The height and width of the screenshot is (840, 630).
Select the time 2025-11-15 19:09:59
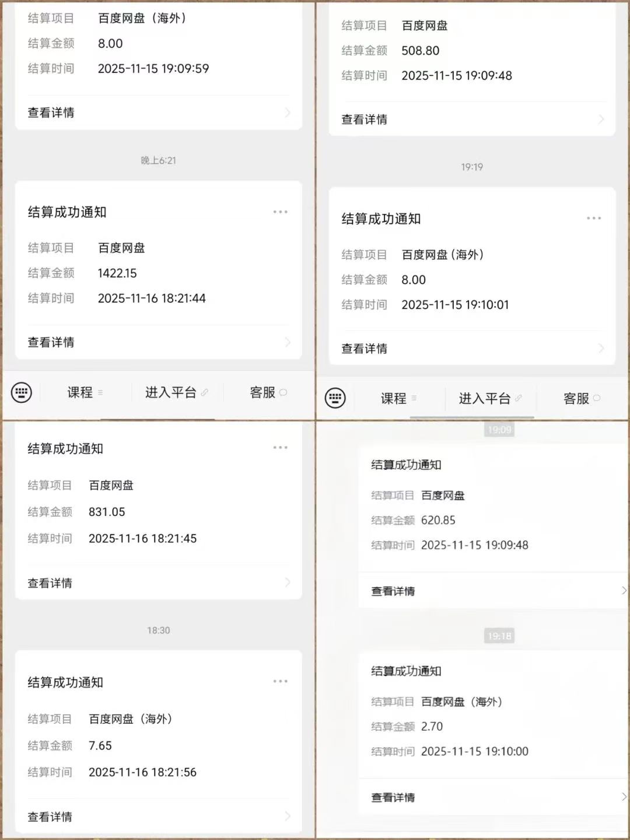tap(153, 68)
